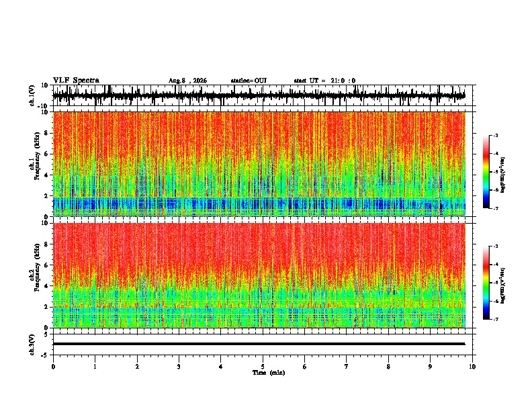Click time axis tick label '2'
The image size is (532, 411).
[x=137, y=367]
